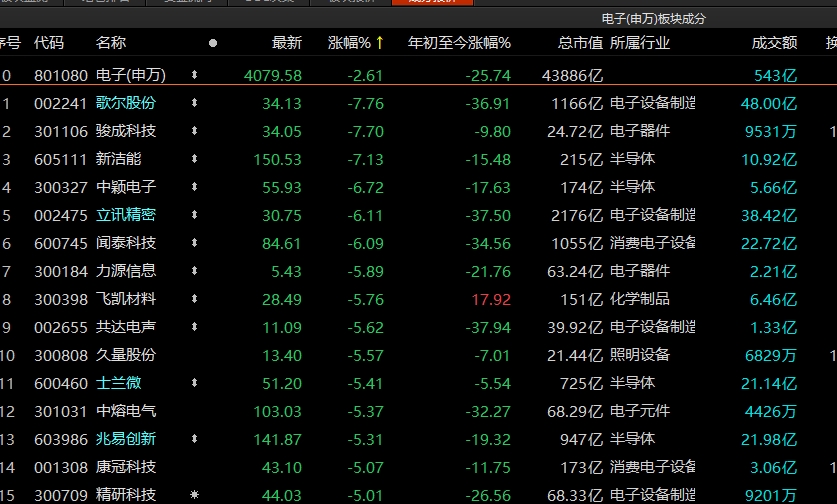Viewport: 837px width, 504px height.
Task: Click the turnover value 6829万
Action: coord(771,356)
